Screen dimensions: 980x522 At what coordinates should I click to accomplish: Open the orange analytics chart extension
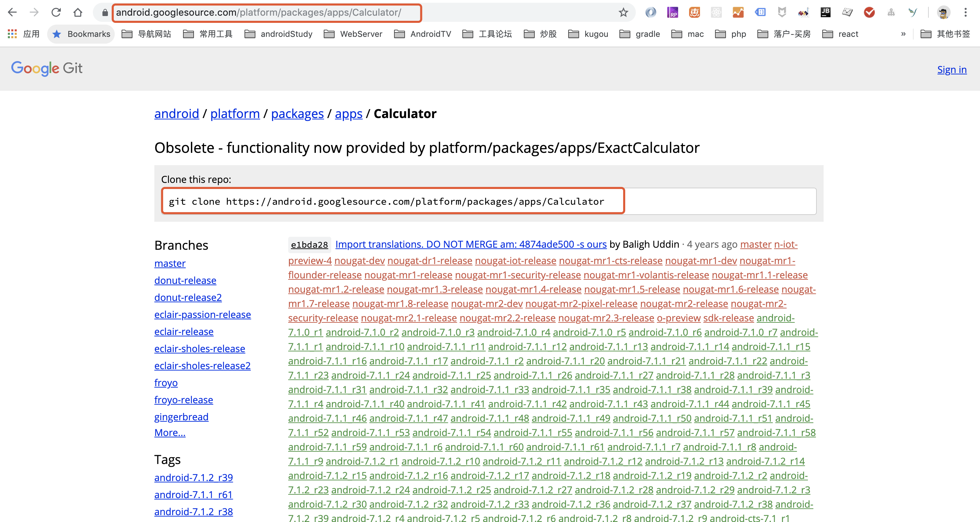(x=738, y=13)
